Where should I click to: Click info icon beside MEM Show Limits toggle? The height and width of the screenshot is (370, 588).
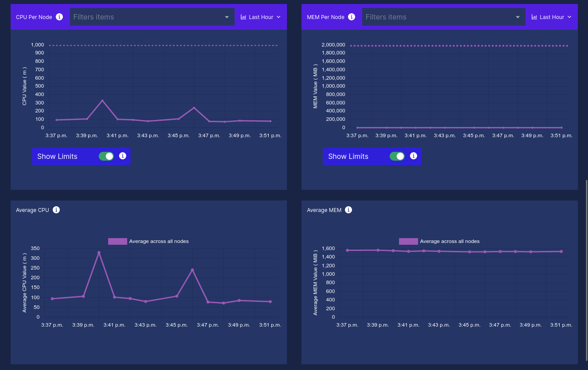click(x=414, y=156)
